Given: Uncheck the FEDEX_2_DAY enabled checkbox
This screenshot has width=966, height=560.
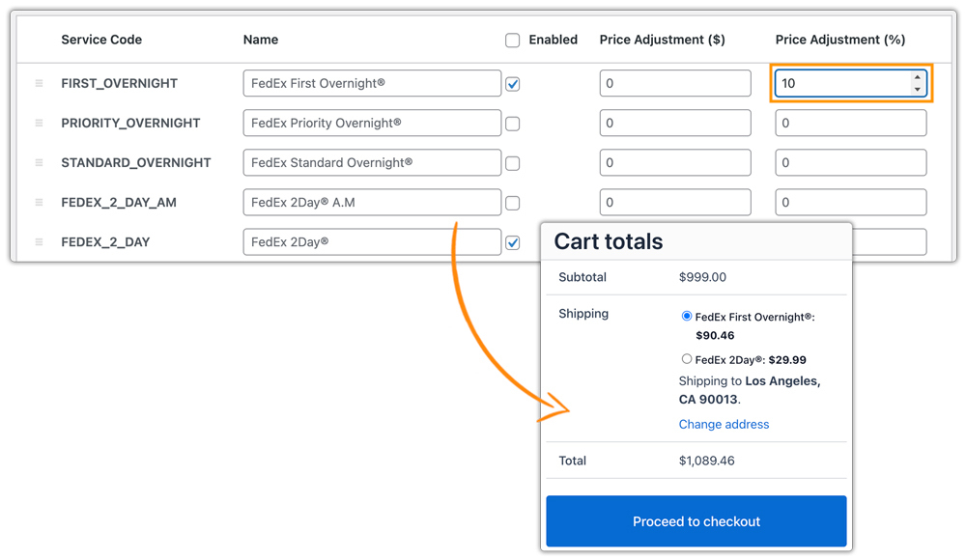Looking at the screenshot, I should pos(512,242).
